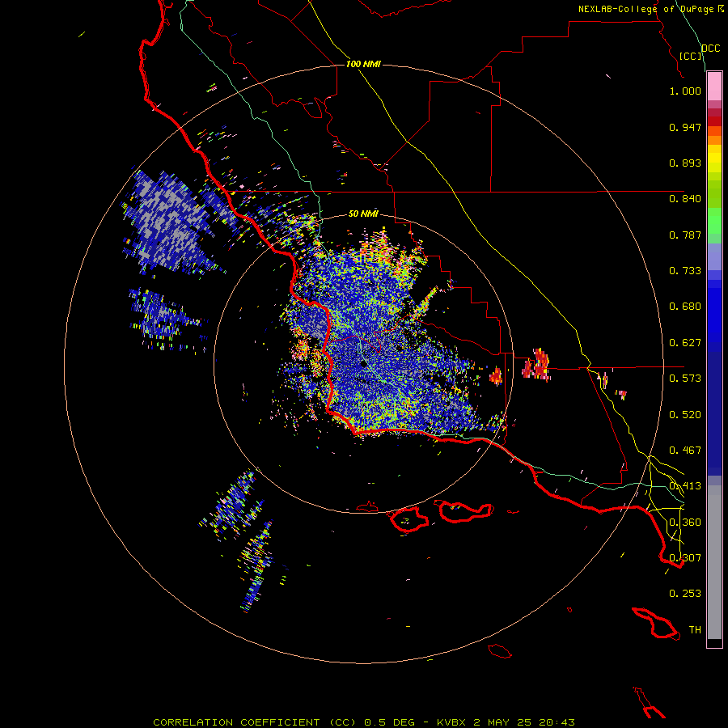Pick the lavender color bar segment
Screen dimensions: 728x728
click(714, 256)
